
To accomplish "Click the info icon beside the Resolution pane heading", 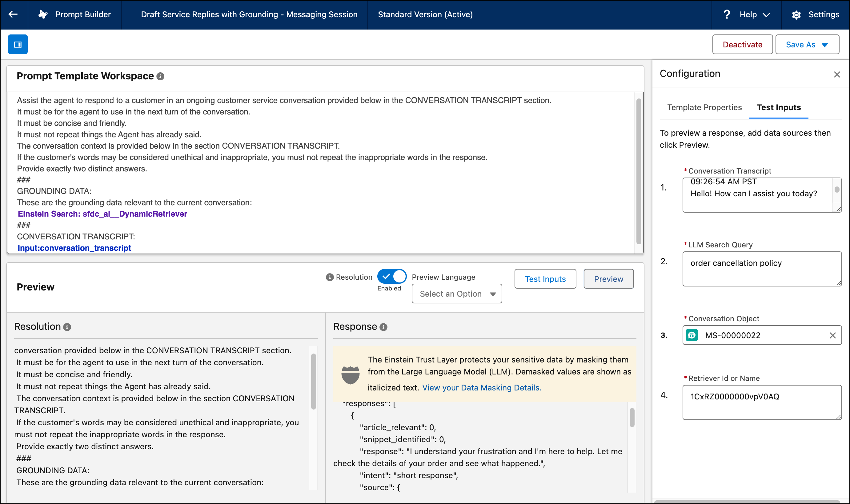I will coord(67,327).
